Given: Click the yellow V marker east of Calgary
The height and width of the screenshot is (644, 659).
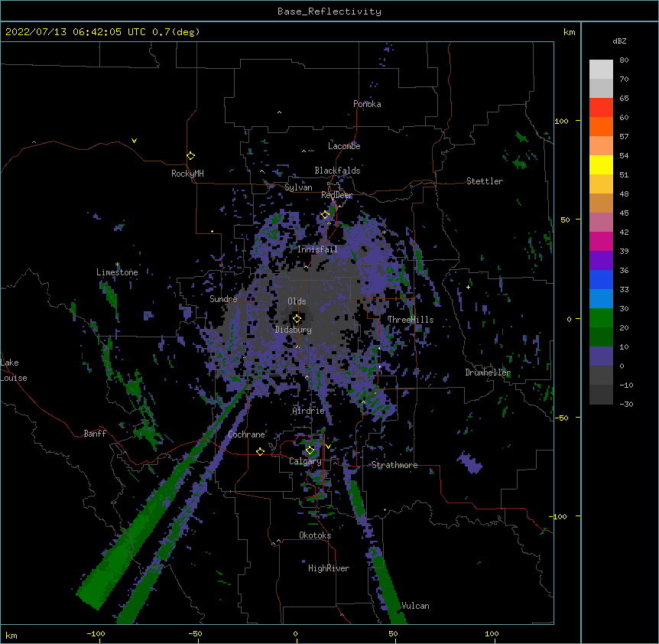Looking at the screenshot, I should tap(328, 447).
